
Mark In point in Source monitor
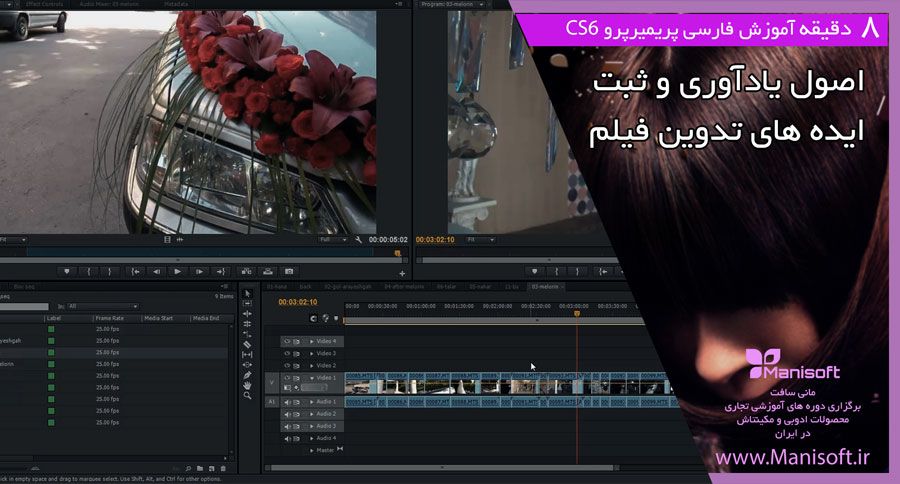coord(88,272)
